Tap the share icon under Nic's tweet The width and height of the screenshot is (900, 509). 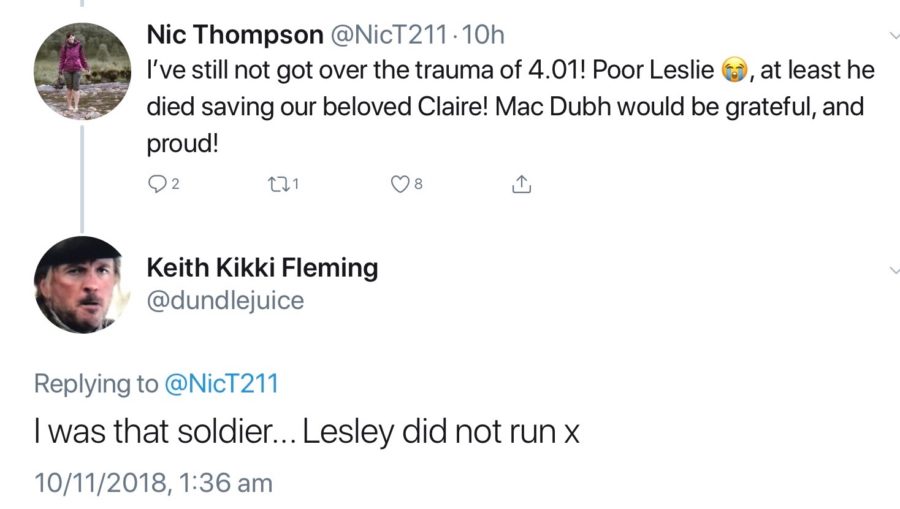click(x=520, y=184)
